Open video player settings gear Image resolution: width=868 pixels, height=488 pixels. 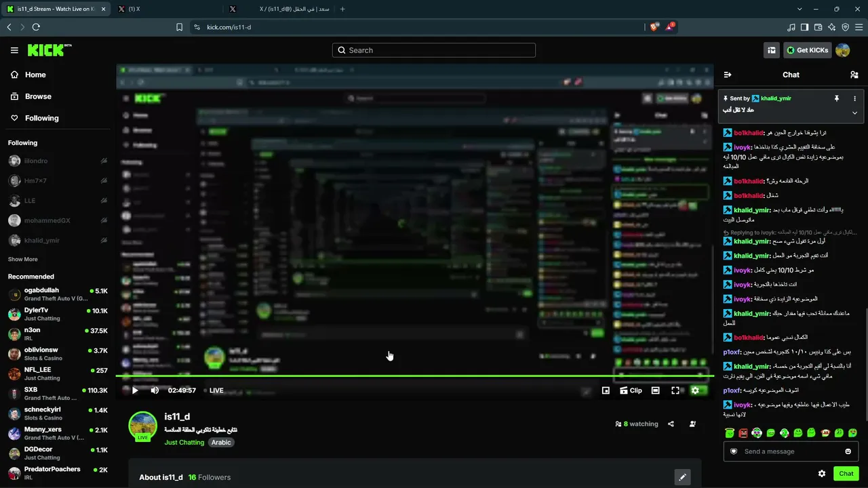(x=695, y=390)
